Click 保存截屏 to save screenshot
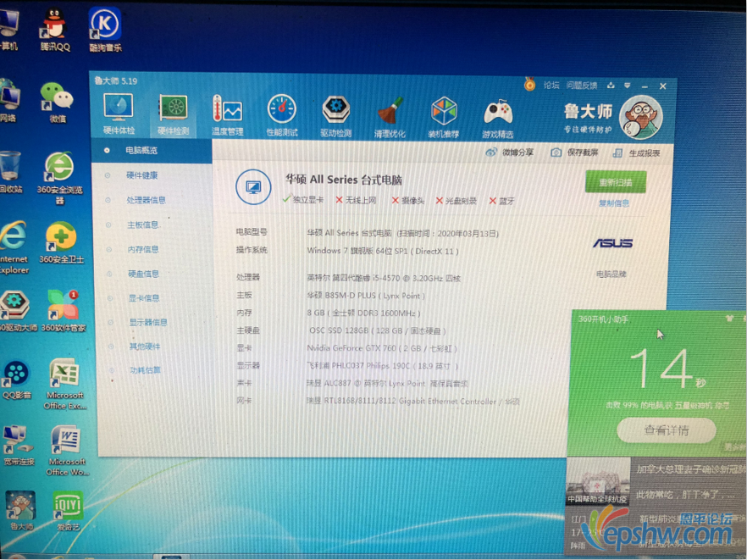 click(574, 153)
